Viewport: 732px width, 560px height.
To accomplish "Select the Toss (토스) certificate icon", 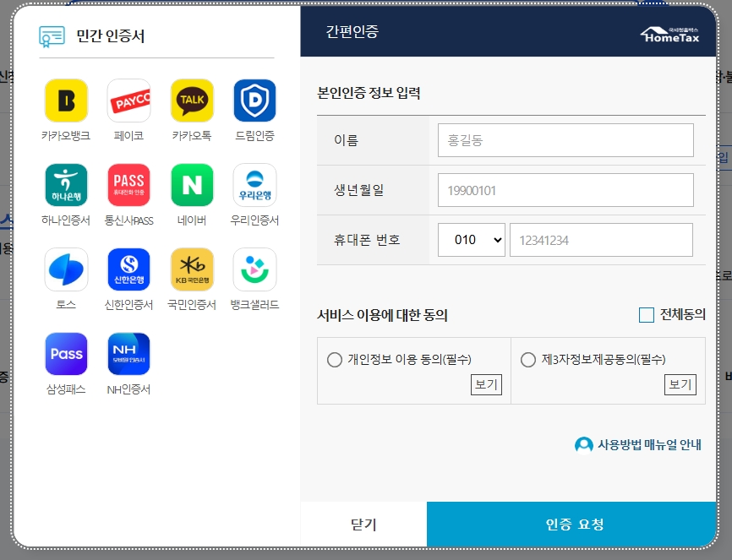I will coord(66,269).
